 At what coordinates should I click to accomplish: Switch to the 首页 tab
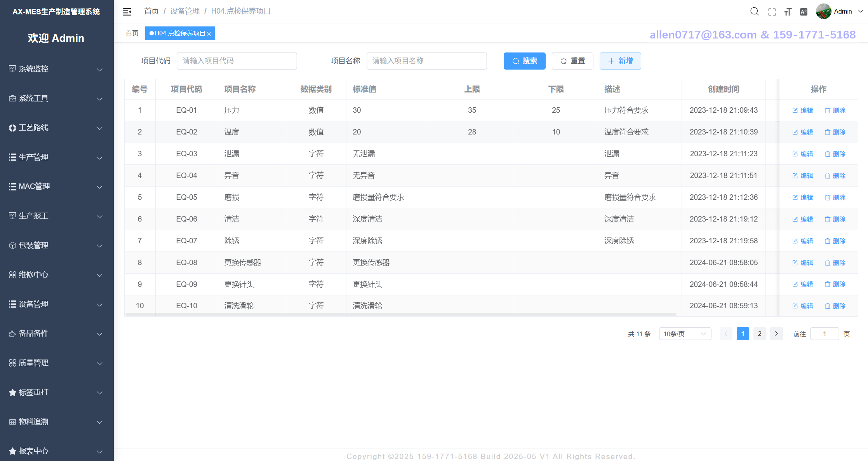[132, 33]
